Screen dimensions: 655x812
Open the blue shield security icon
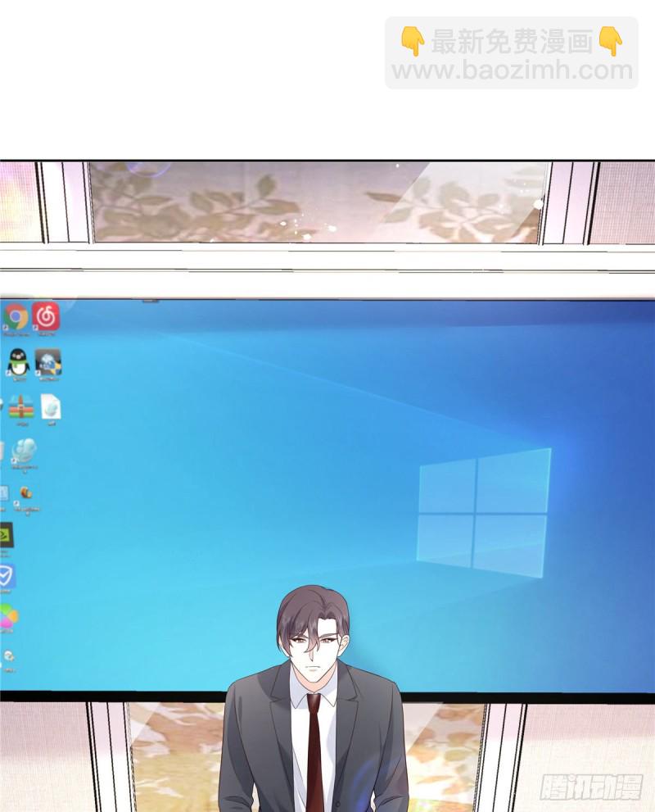7,575
